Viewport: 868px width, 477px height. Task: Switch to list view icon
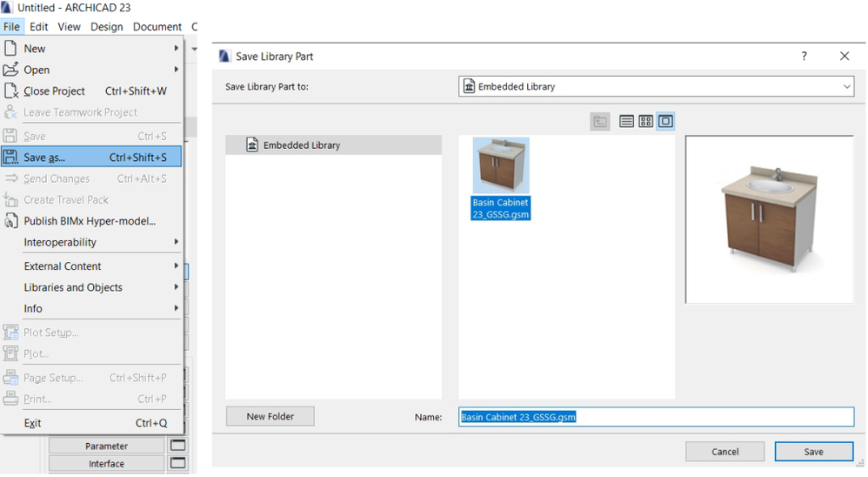point(626,121)
